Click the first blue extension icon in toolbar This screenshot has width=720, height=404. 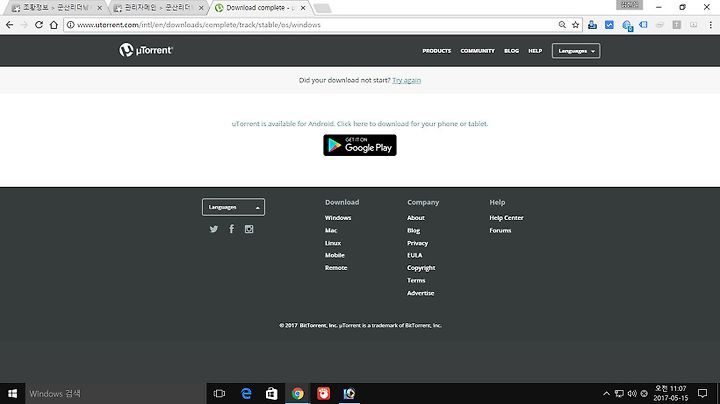592,25
